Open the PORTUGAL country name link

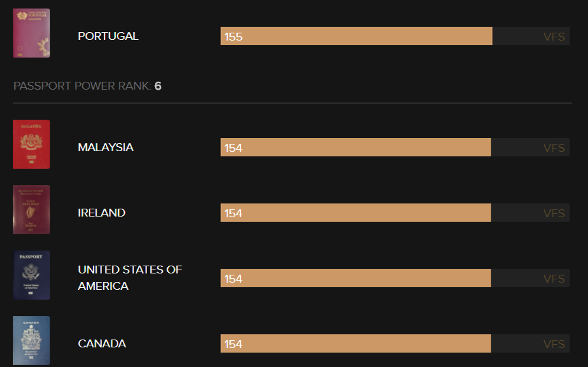click(x=108, y=36)
